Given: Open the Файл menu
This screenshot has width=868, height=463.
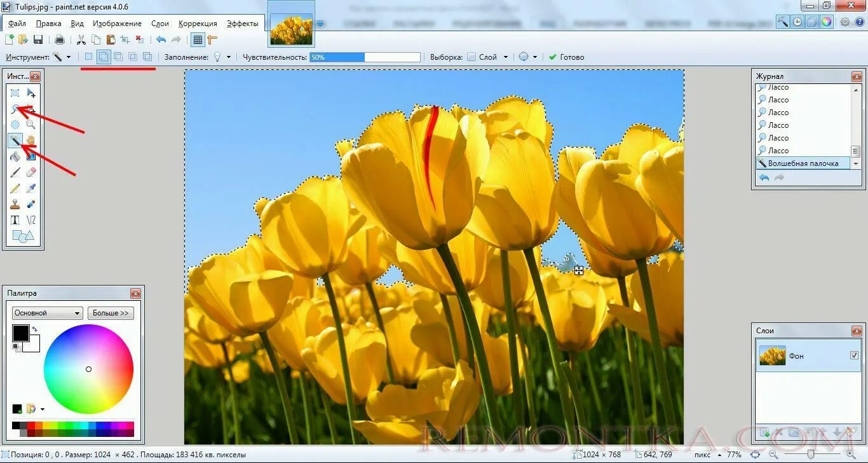Looking at the screenshot, I should pyautogui.click(x=17, y=24).
